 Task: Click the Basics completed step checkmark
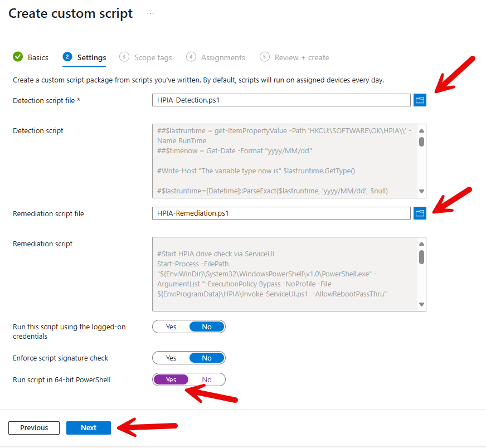coord(18,57)
